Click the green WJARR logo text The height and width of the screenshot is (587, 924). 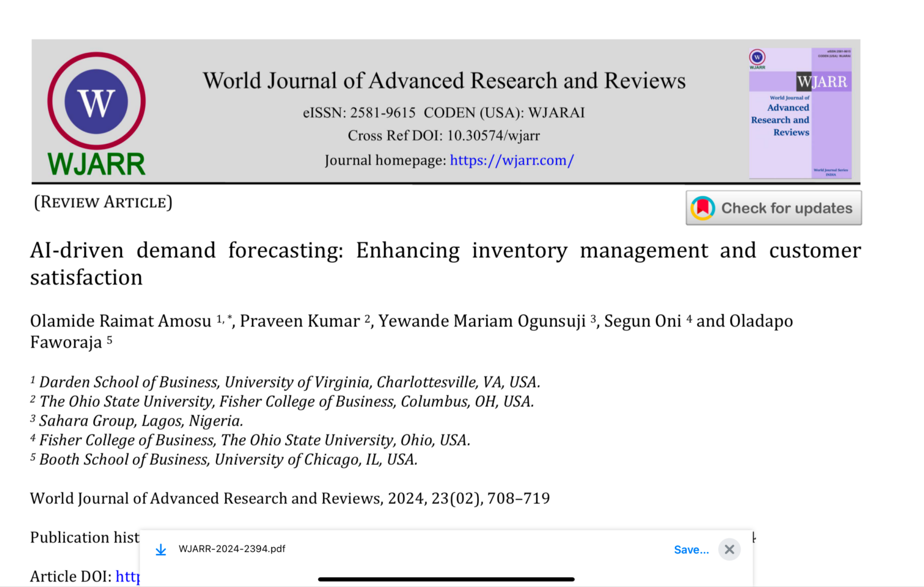[96, 164]
